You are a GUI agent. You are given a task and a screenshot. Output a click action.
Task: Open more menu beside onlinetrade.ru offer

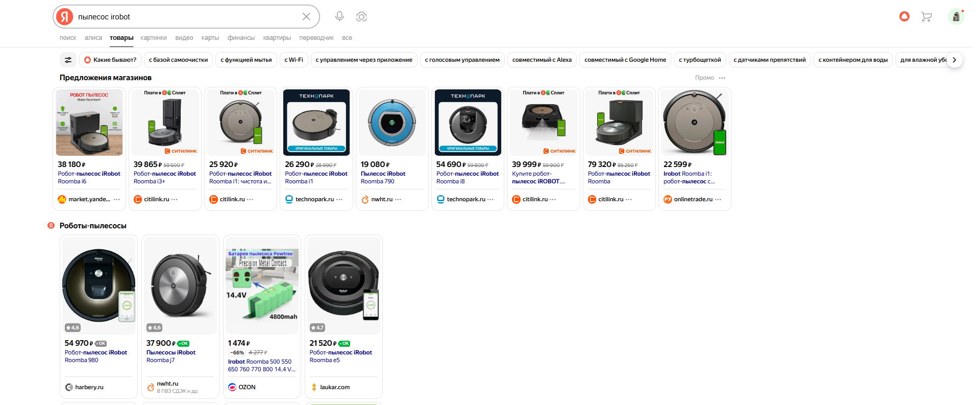click(718, 199)
